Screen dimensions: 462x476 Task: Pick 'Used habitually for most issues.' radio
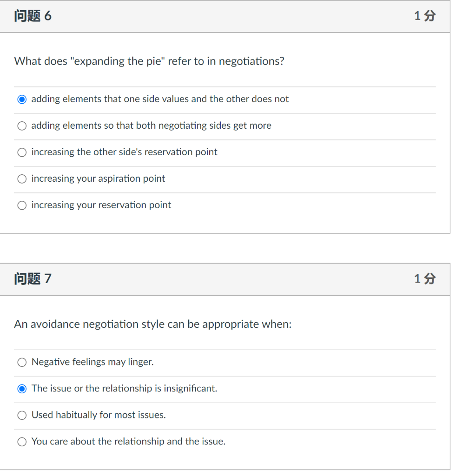pos(22,415)
